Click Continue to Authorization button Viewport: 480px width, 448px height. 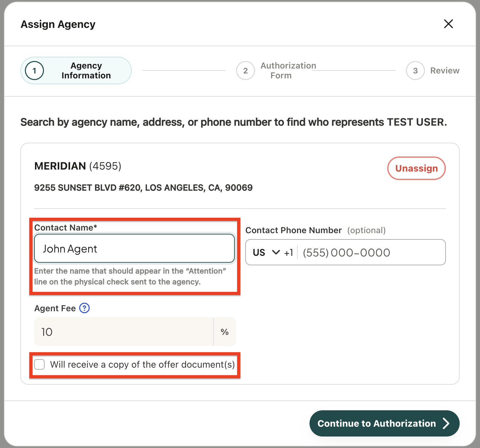tap(384, 423)
